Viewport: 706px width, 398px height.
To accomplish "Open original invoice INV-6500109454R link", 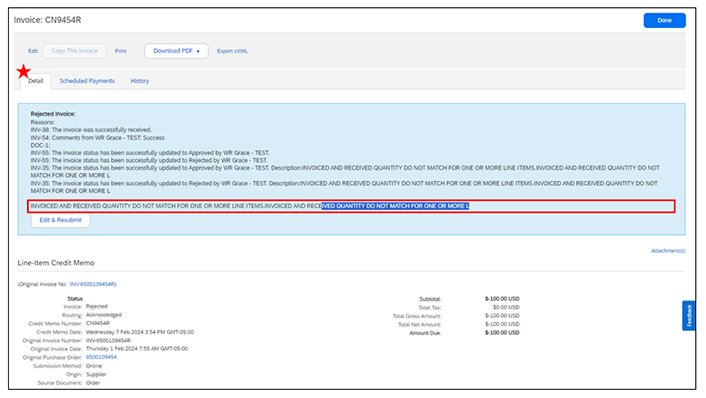I will pyautogui.click(x=93, y=284).
